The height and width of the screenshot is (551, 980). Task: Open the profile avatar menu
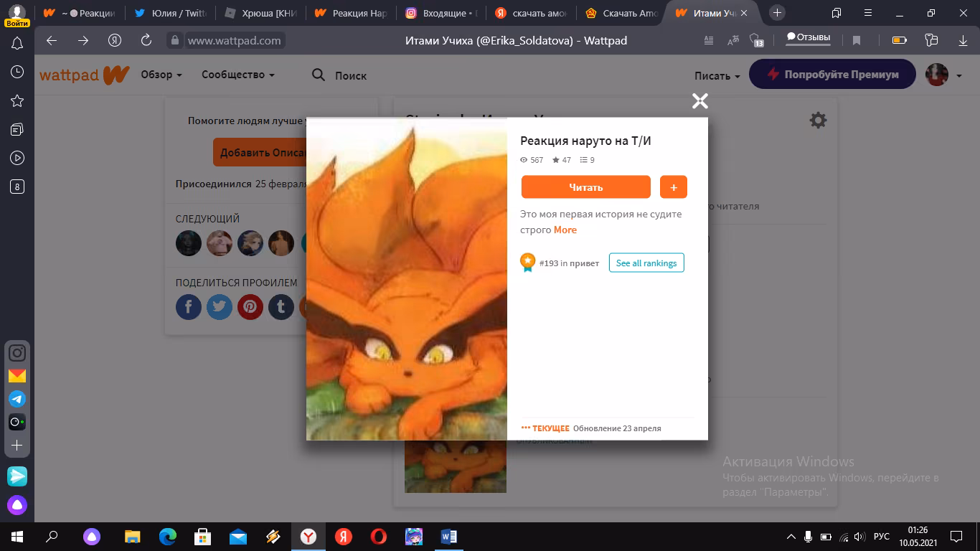coord(943,75)
